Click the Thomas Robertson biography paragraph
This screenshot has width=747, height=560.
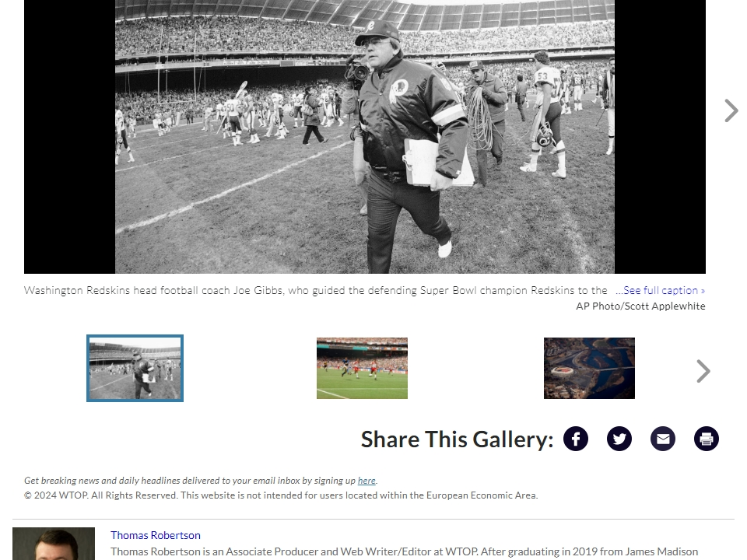[405, 552]
